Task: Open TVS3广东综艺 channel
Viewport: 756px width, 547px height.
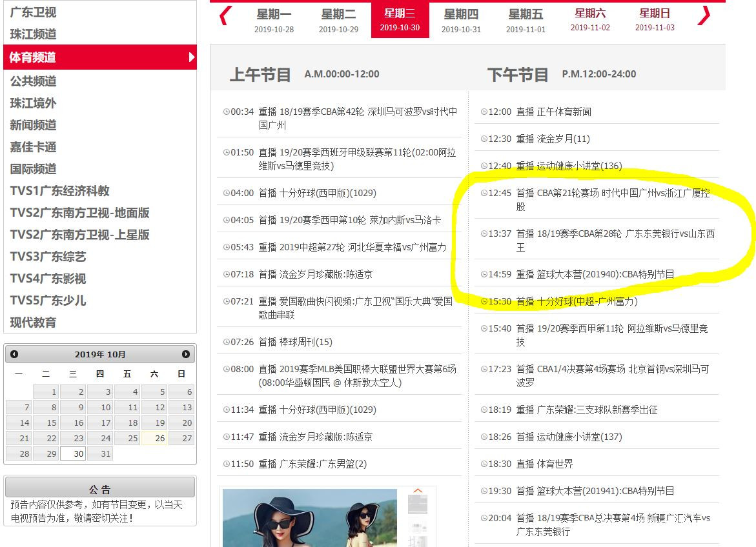Action: point(48,256)
